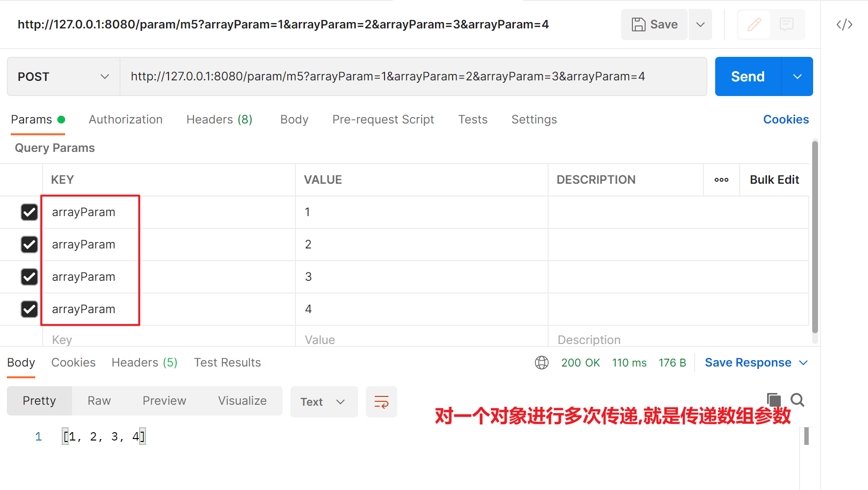868x490 pixels.
Task: Expand the Save options chevron
Action: pyautogui.click(x=700, y=24)
